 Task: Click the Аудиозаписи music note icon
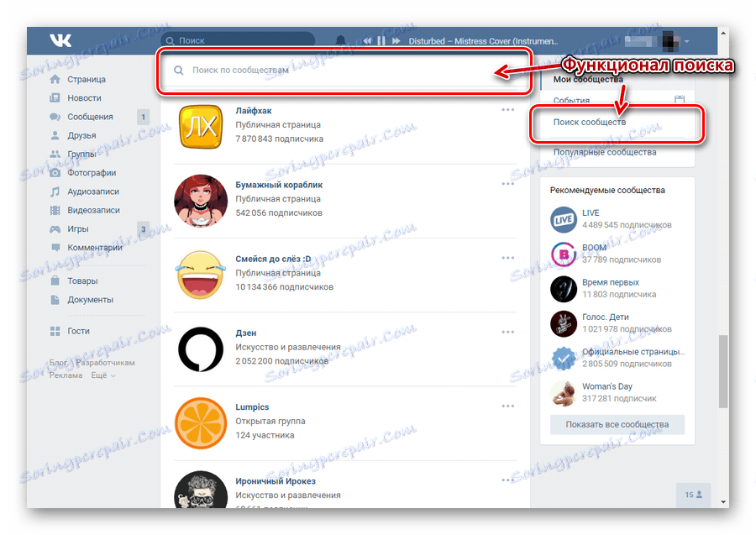coord(55,191)
